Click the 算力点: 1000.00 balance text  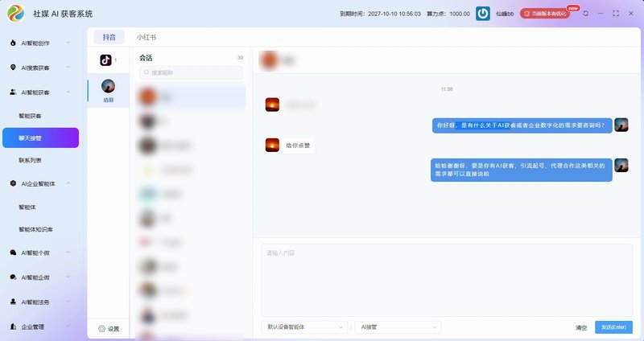pyautogui.click(x=448, y=14)
